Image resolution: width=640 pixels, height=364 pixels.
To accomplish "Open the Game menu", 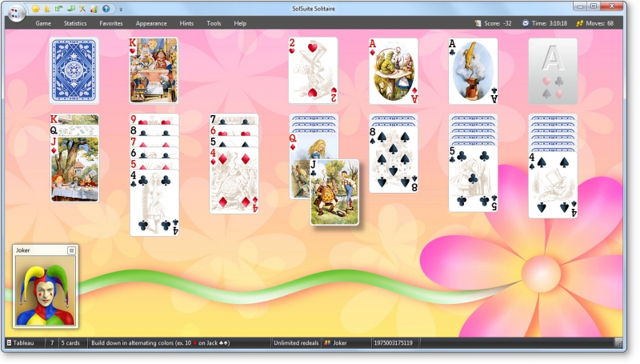I will click(x=43, y=23).
